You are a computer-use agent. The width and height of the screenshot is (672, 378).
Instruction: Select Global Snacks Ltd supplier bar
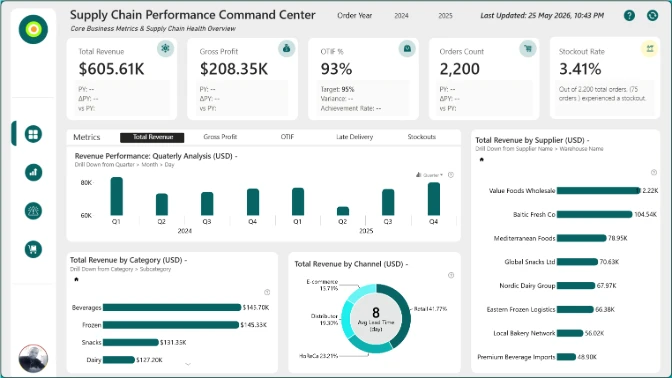pos(577,261)
